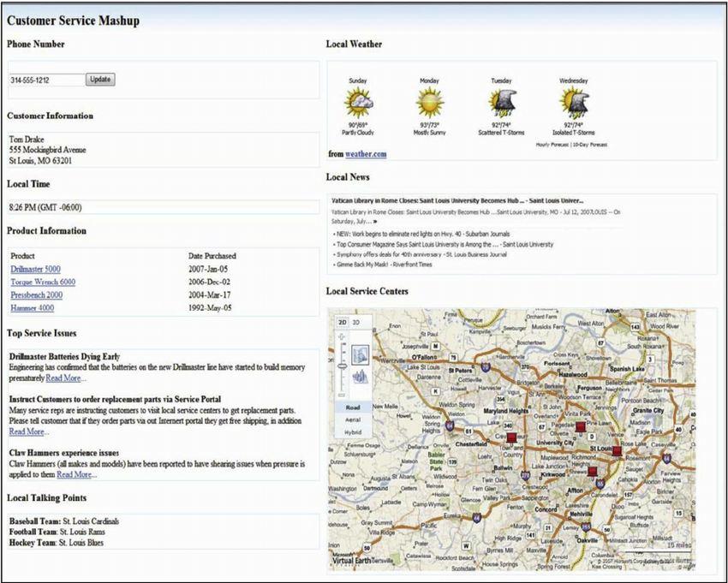Viewport: 728px width, 583px height.
Task: Open the Hwy. 40 red lights news item
Action: [x=423, y=234]
